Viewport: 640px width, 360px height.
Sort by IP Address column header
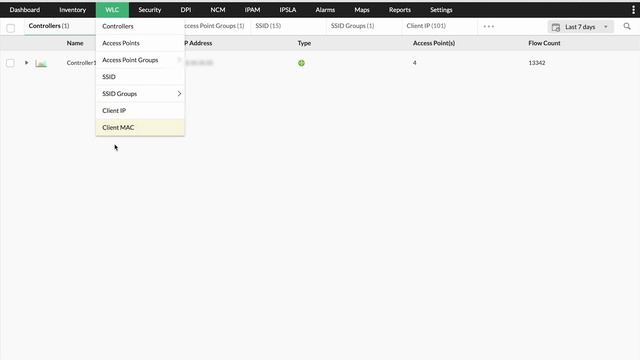pyautogui.click(x=198, y=43)
